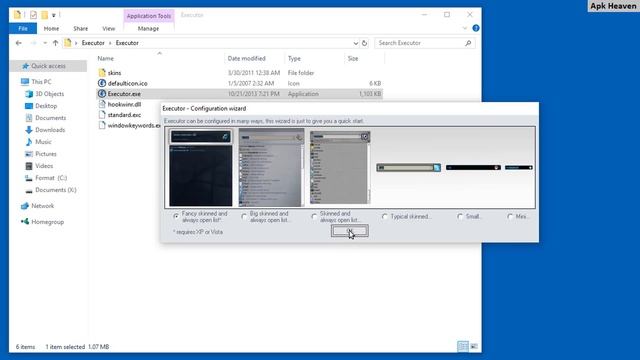The height and width of the screenshot is (360, 640).
Task: Click the dark fancy skin preview thumbnail
Action: click(200, 168)
